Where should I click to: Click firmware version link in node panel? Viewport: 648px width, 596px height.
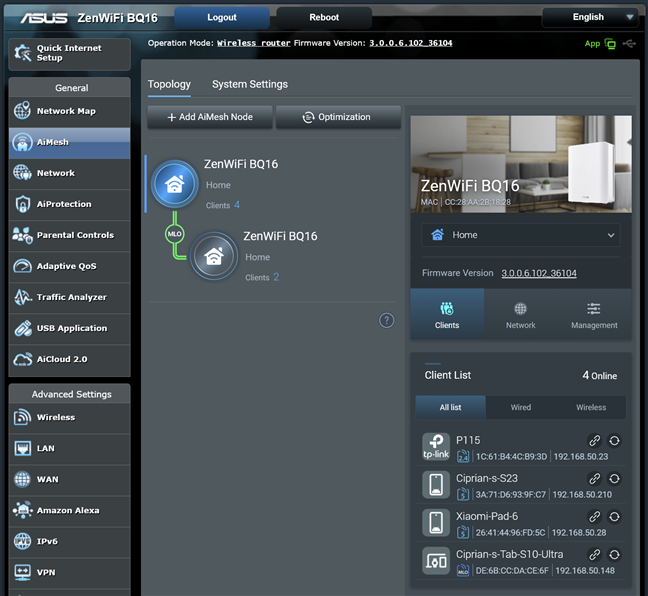[x=539, y=273]
